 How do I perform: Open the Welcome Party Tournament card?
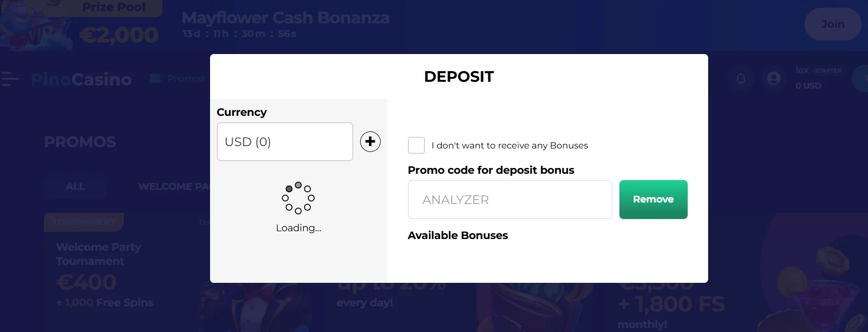pyautogui.click(x=98, y=254)
